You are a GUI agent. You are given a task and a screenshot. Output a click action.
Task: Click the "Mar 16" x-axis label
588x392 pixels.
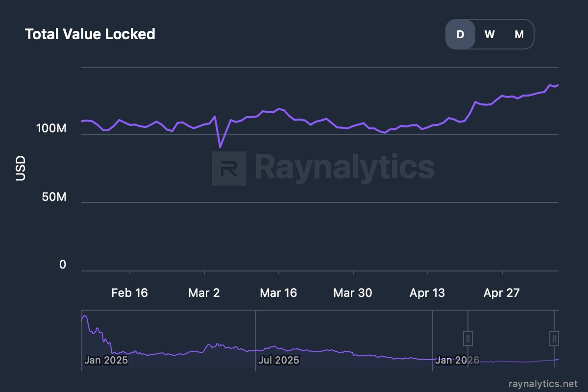(x=278, y=293)
